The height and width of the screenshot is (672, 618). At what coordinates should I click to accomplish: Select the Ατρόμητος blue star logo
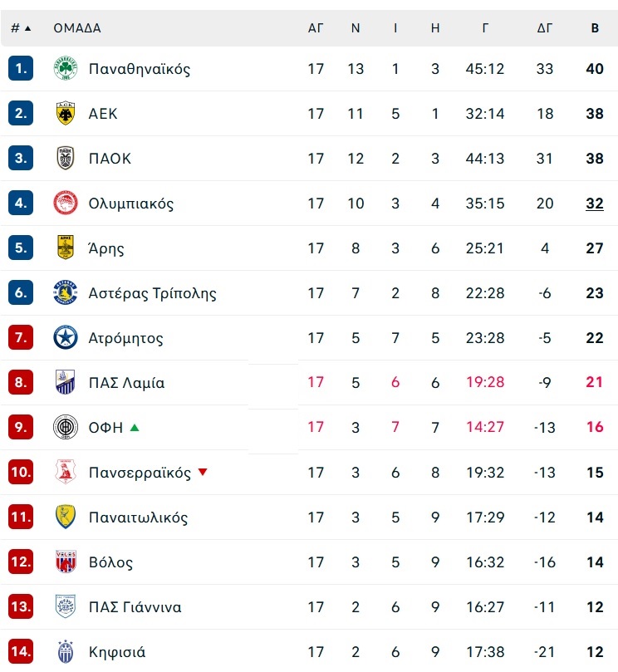65,338
